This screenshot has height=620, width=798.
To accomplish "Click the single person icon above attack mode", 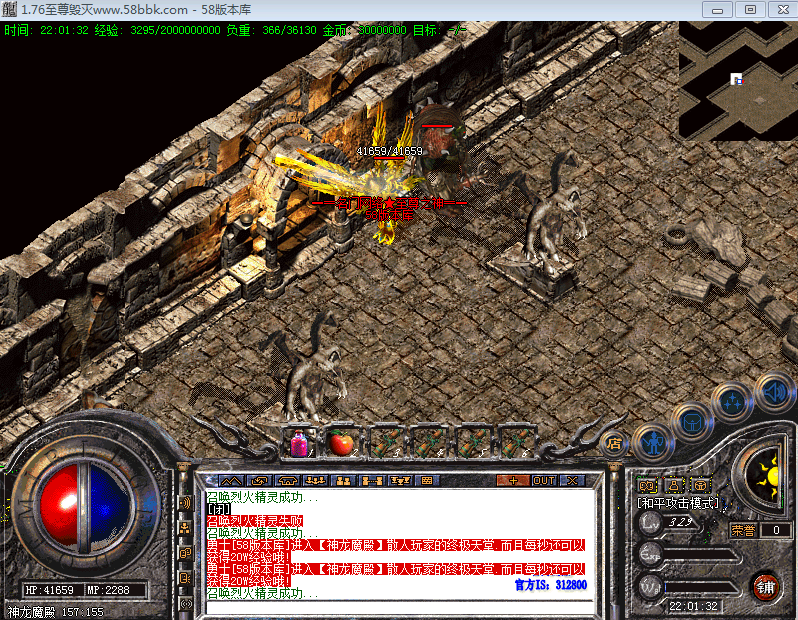I will [x=674, y=485].
